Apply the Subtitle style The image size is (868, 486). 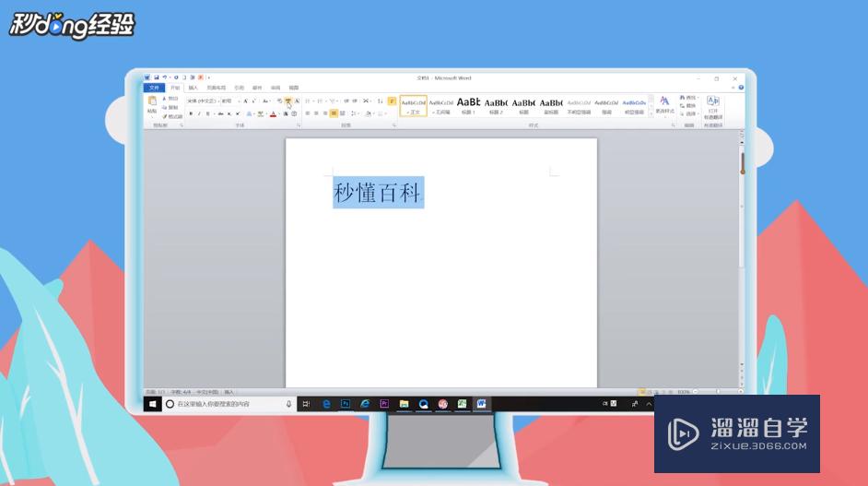pyautogui.click(x=551, y=105)
